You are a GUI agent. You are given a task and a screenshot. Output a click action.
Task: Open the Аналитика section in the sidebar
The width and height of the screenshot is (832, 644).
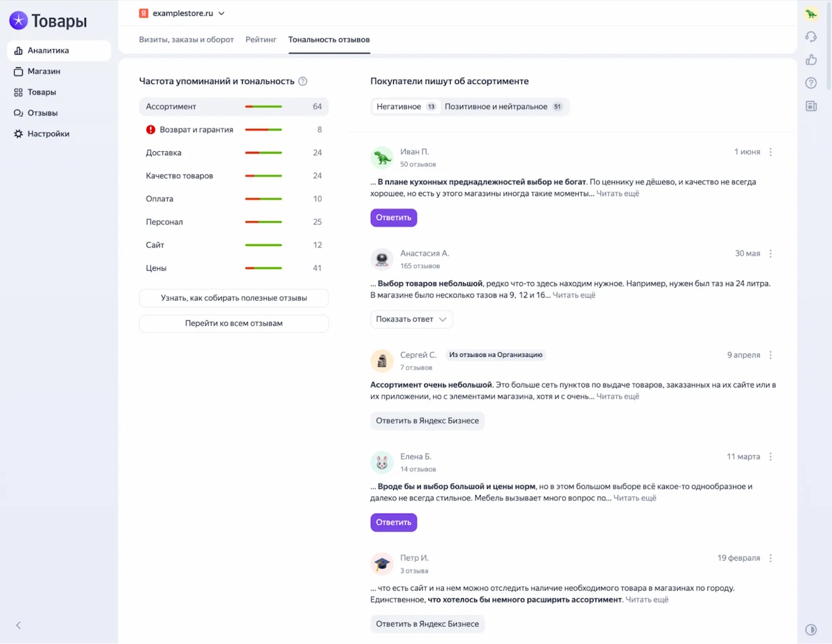[49, 50]
